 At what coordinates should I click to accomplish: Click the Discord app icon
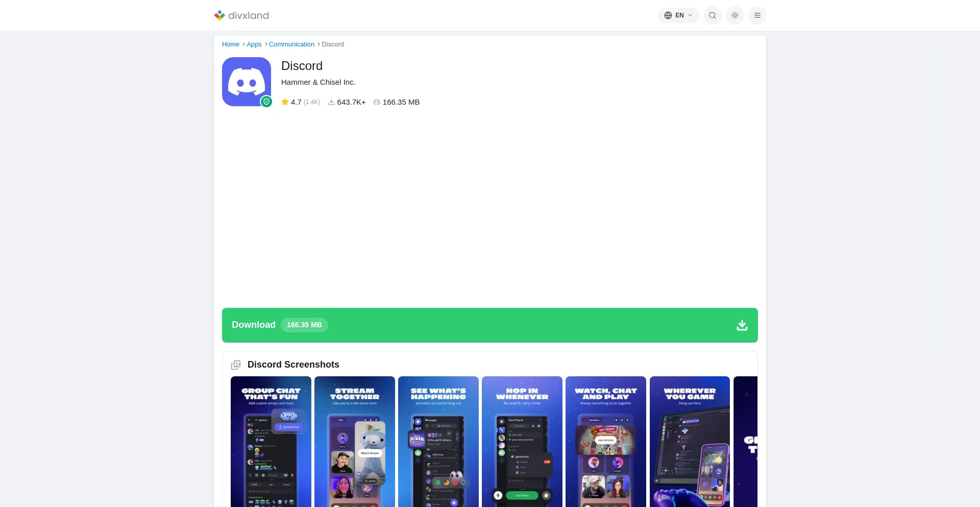tap(247, 82)
